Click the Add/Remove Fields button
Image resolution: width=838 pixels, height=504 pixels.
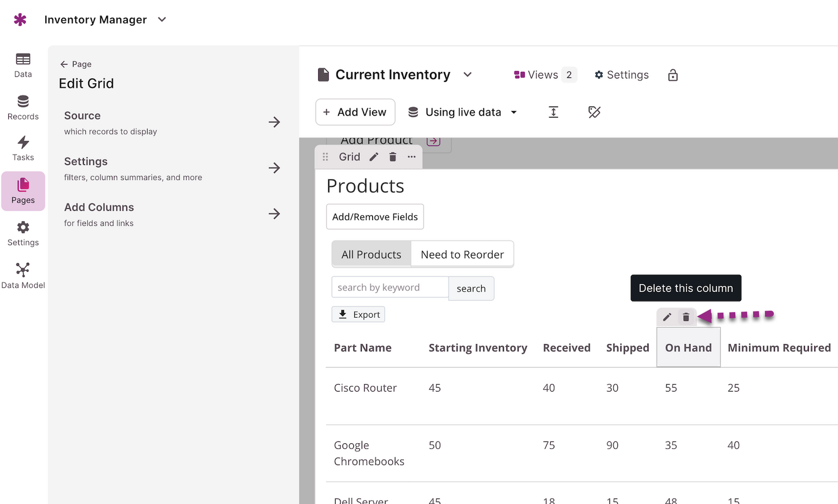point(375,217)
